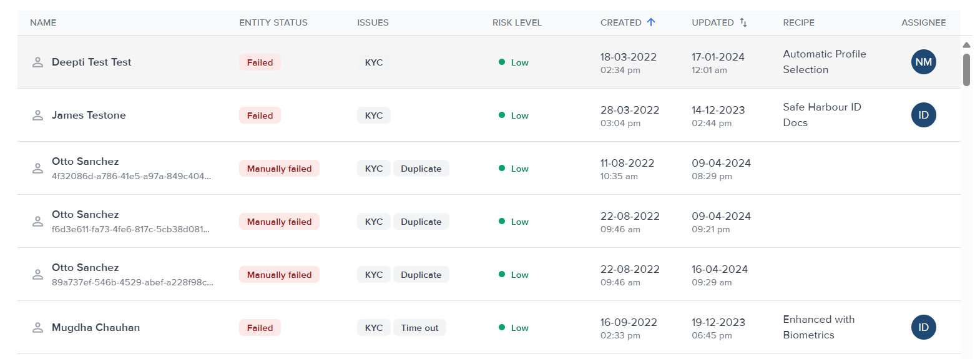980x359 pixels.
Task: Click the vertical scrollbar thumb
Action: click(x=966, y=69)
